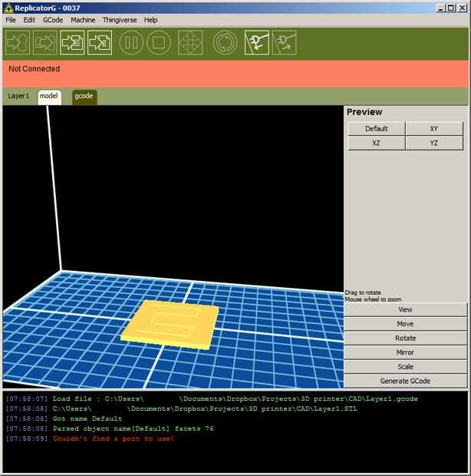Click the reset machine circular arrows icon
Image resolution: width=471 pixels, height=476 pixels.
[225, 43]
